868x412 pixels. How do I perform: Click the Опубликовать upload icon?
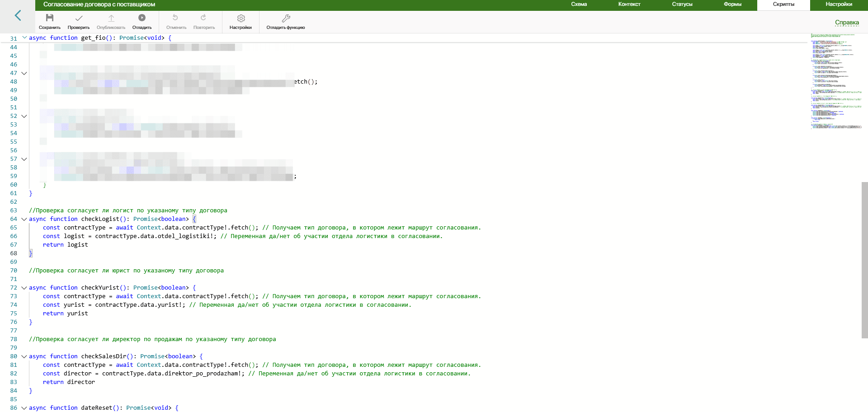tap(111, 18)
